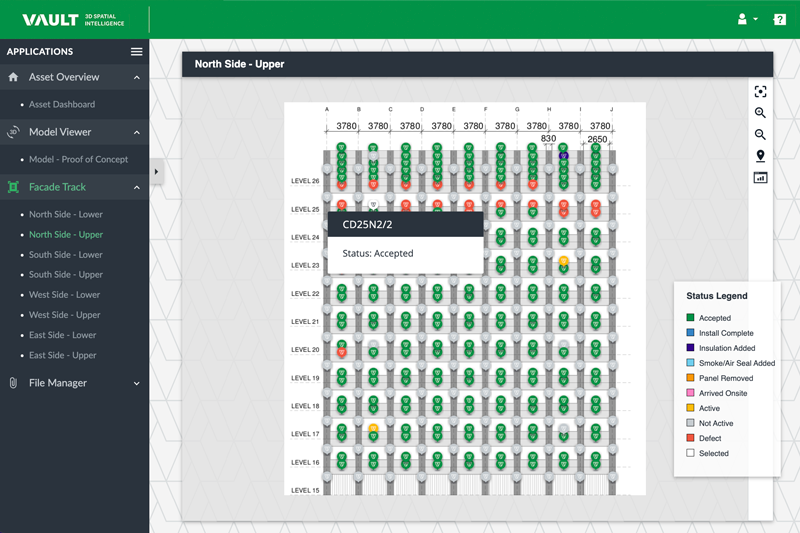The image size is (800, 533).
Task: Select North Side - Upper in sidebar
Action: pyautogui.click(x=66, y=235)
